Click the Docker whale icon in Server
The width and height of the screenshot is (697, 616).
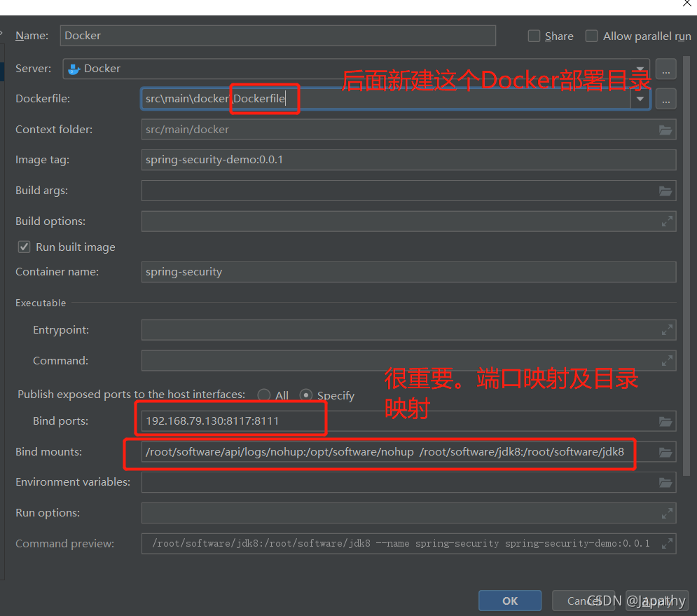pyautogui.click(x=74, y=69)
